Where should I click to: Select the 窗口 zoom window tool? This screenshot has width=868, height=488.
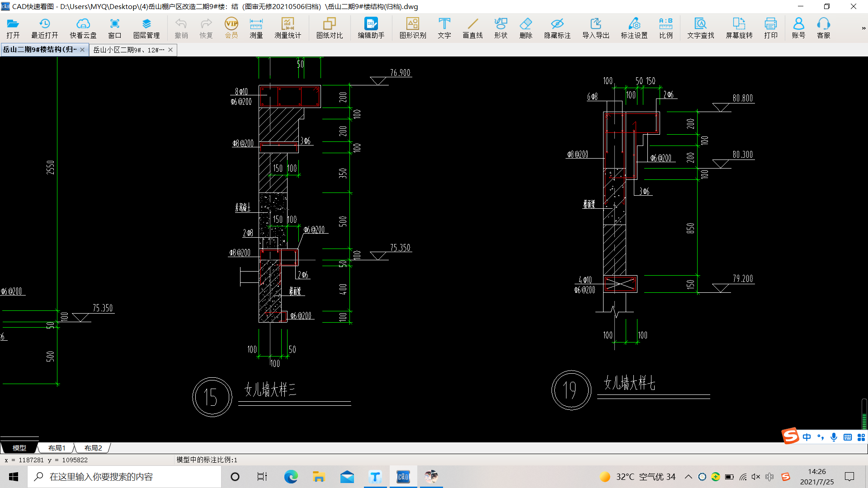[115, 28]
